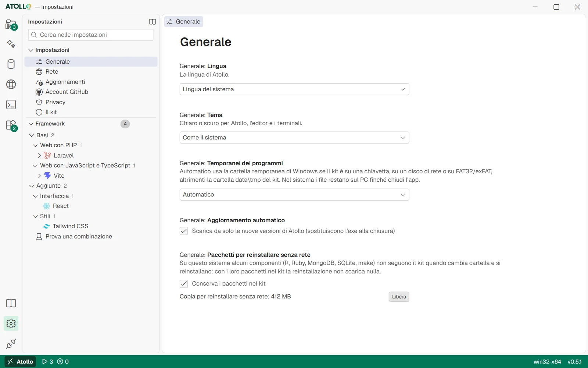Image resolution: width=588 pixels, height=368 pixels.
Task: Click the win32-x64 status bar entry
Action: 547,362
